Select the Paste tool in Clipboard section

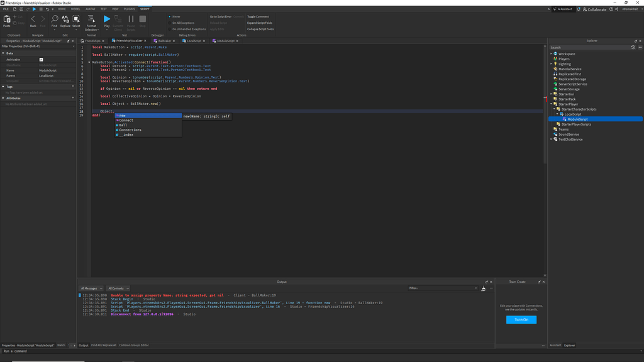7,21
